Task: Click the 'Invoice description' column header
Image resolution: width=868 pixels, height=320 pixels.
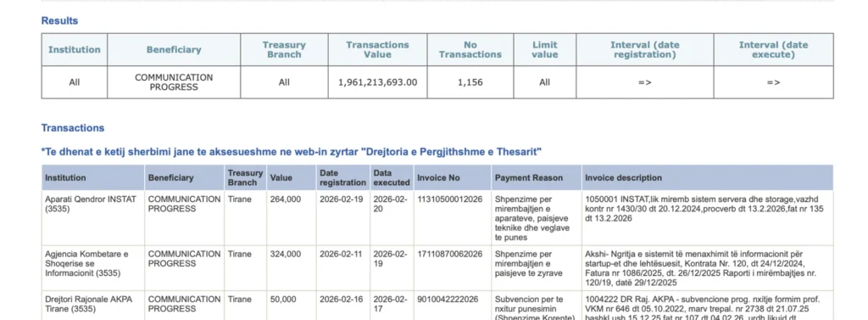Action: click(x=623, y=177)
